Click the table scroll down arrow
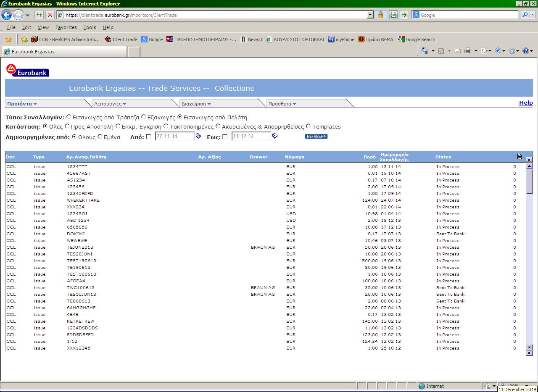This screenshot has height=392, width=538. (x=529, y=347)
